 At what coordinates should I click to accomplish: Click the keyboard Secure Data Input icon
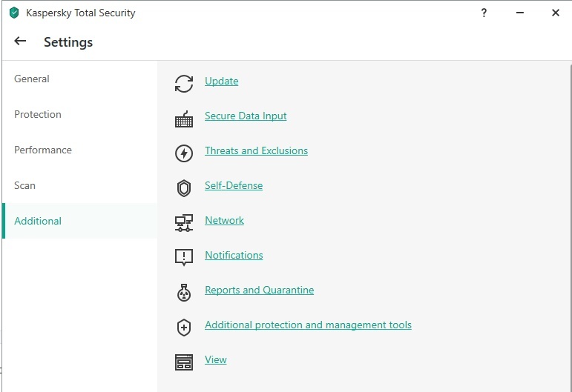tap(183, 119)
